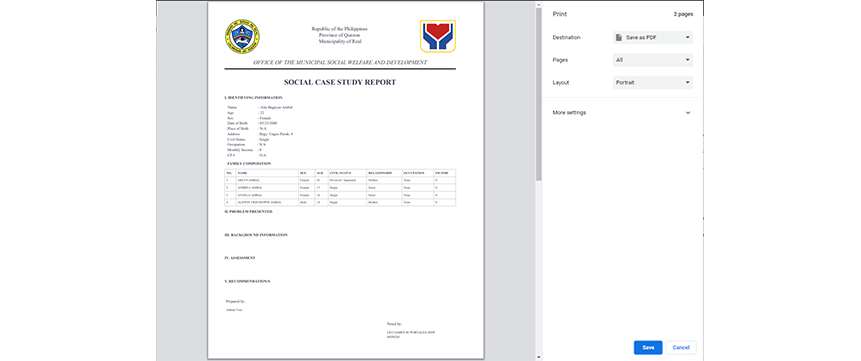Viewport: 861px width, 361px height.
Task: Click the Print heading label
Action: (560, 14)
